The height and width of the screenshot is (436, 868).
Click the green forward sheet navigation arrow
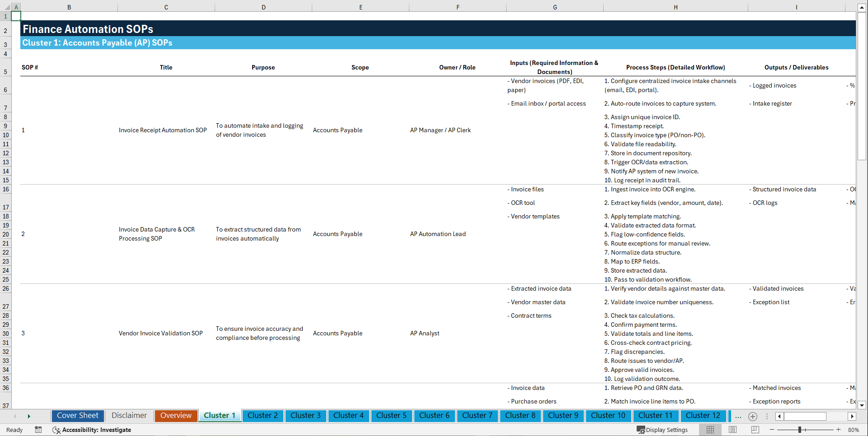point(29,416)
